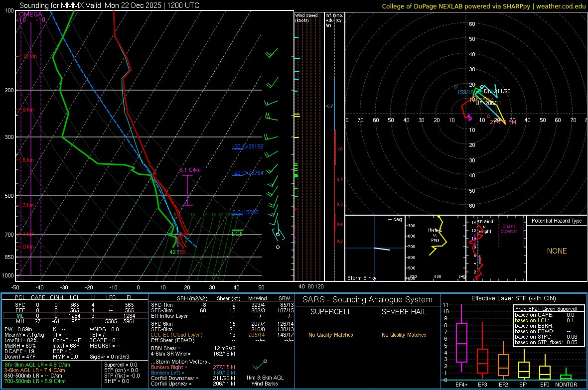
Task: Click 'No Quality Matches' under SUPERCELL
Action: coord(331,335)
